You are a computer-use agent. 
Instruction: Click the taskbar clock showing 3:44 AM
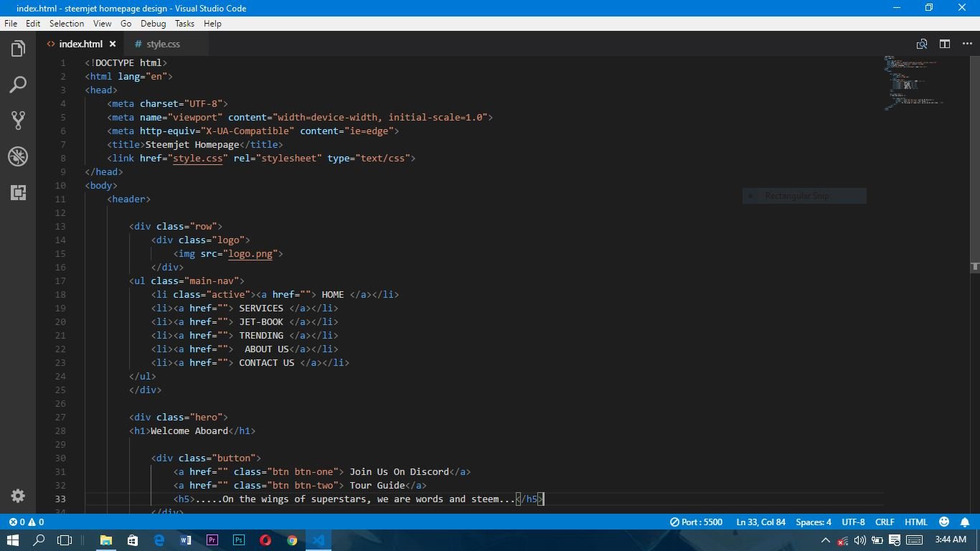point(950,540)
